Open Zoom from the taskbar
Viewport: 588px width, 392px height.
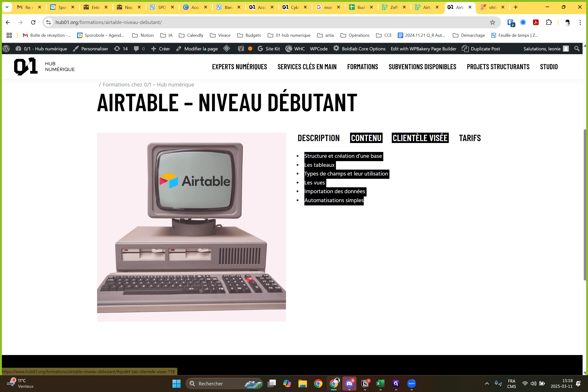[x=412, y=384]
